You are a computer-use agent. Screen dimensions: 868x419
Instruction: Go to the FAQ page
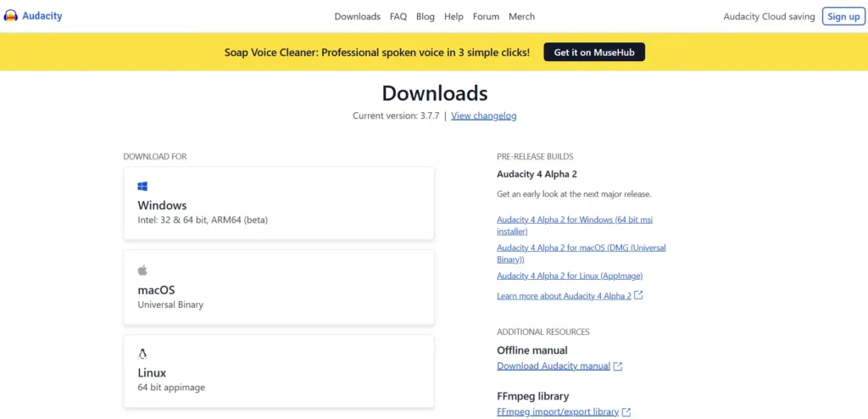click(398, 16)
